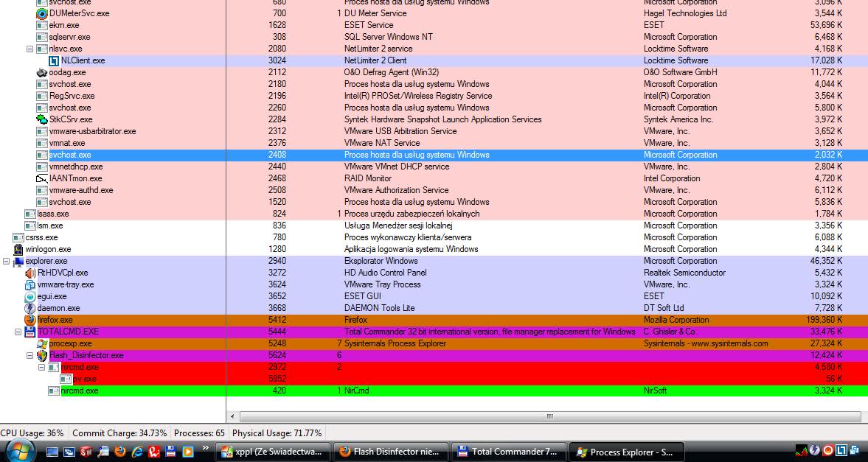Click 'Commit Charge: 34.73%' status entry
The height and width of the screenshot is (462, 868).
point(119,433)
